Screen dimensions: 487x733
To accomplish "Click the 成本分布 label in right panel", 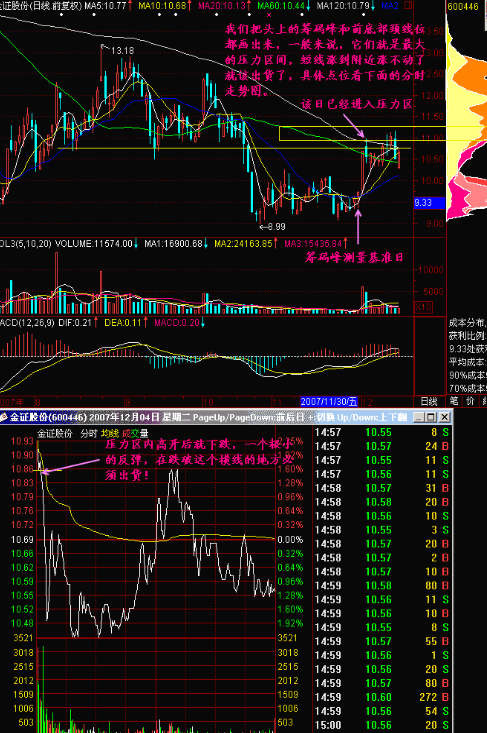I will [466, 323].
